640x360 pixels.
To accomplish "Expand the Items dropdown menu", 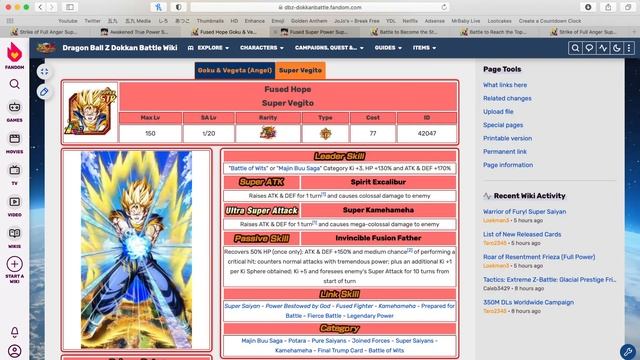I will (424, 48).
